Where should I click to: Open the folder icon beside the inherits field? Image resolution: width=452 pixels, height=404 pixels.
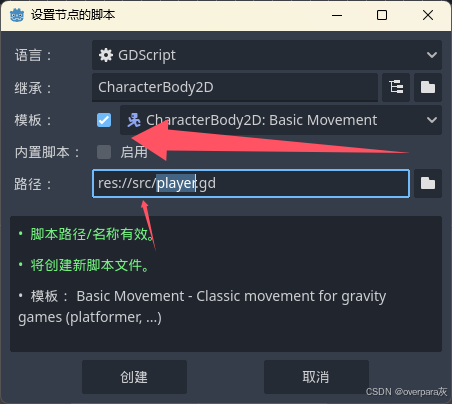click(428, 87)
